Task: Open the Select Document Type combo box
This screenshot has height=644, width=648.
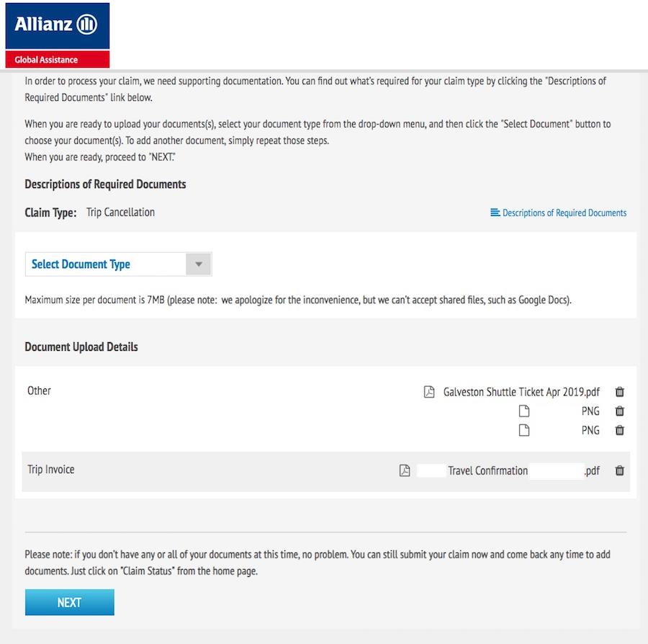Action: (119, 264)
